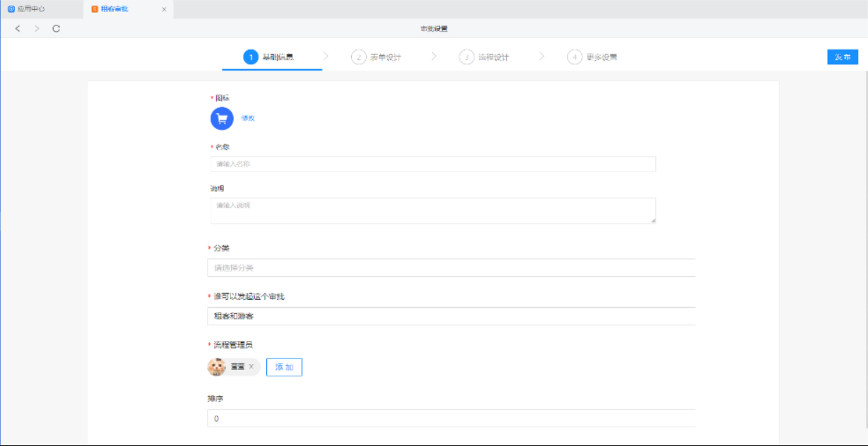868x446 pixels.
Task: Switch to the 应用中心 tab
Action: (32, 9)
